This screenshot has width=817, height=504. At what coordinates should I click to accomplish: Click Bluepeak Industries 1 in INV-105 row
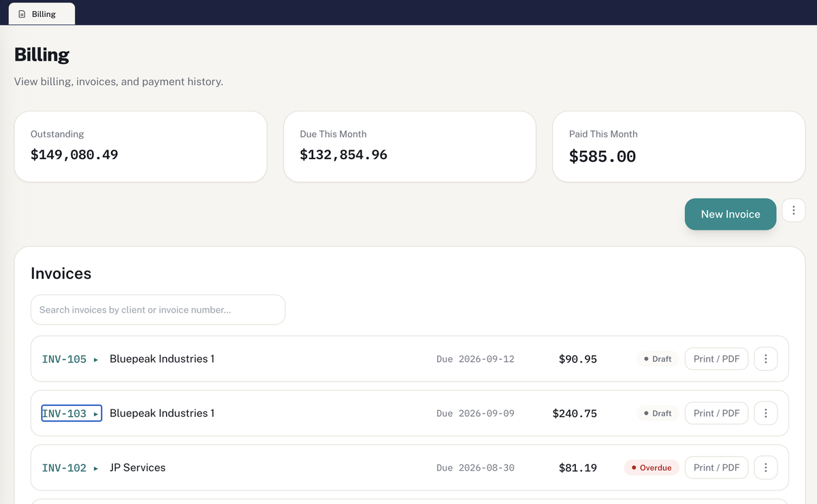162,359
